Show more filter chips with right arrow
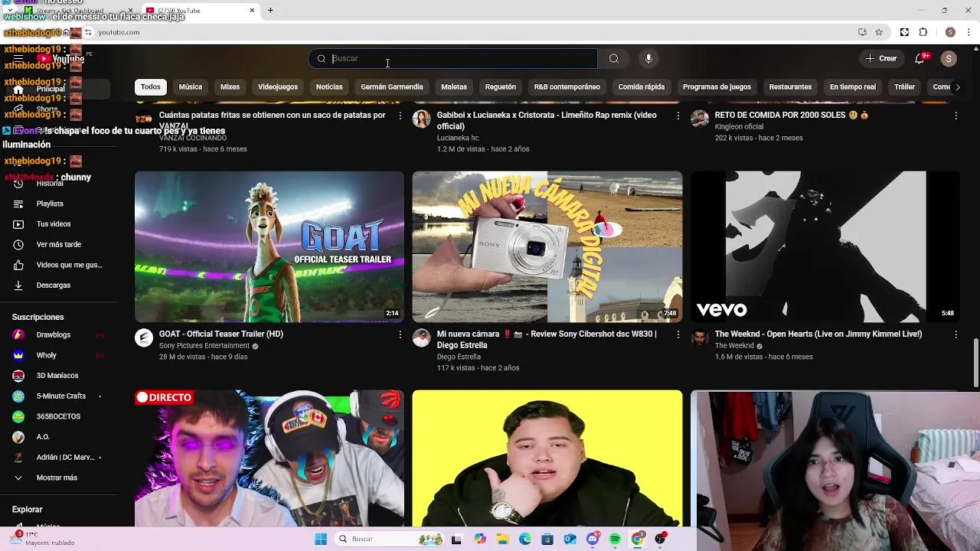The height and width of the screenshot is (551, 980). pos(957,87)
